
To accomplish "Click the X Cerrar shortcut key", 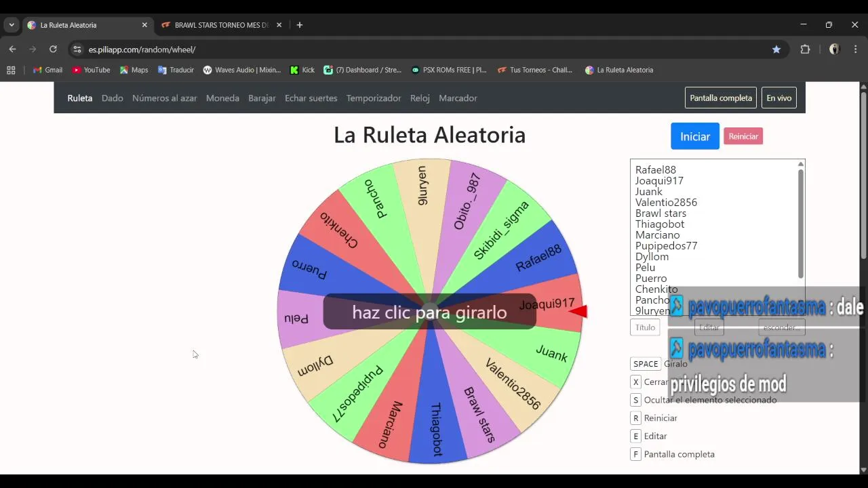I will click(x=635, y=382).
